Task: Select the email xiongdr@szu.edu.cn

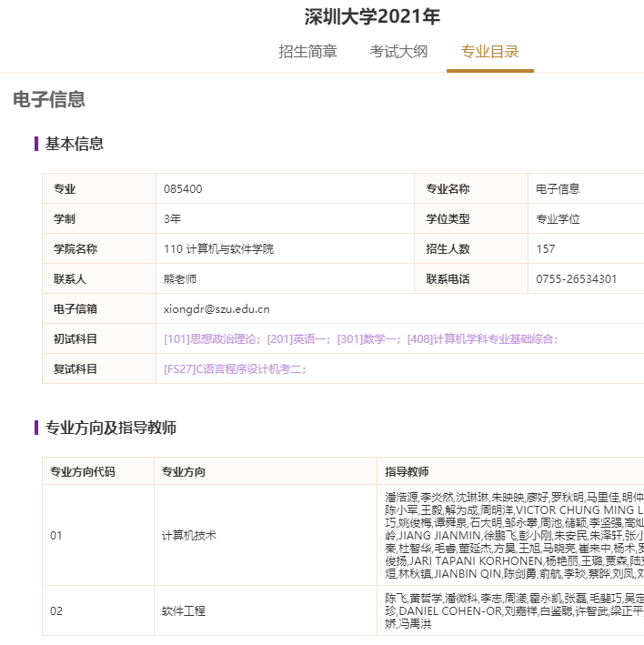Action: click(x=216, y=309)
